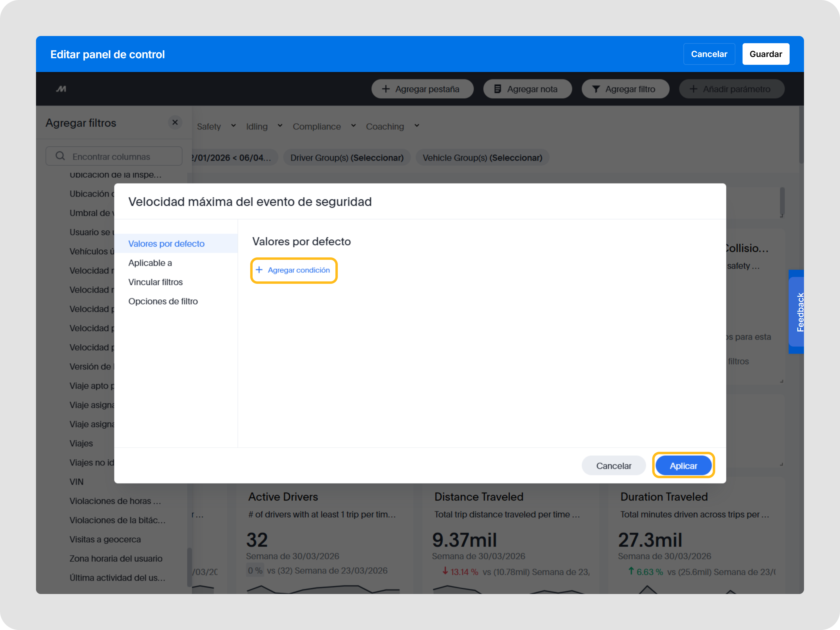Apply changes with the Aplicar button
The width and height of the screenshot is (840, 630).
coord(683,465)
